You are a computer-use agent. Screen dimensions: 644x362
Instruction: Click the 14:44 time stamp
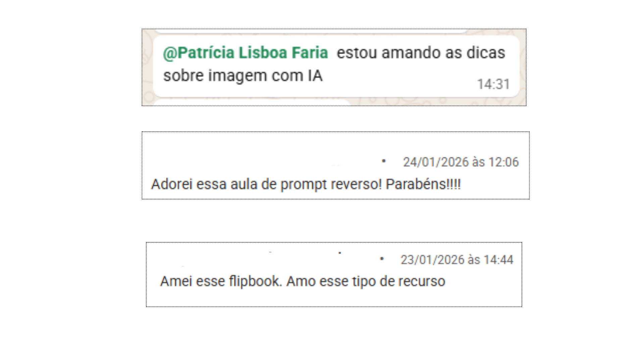pos(498,260)
